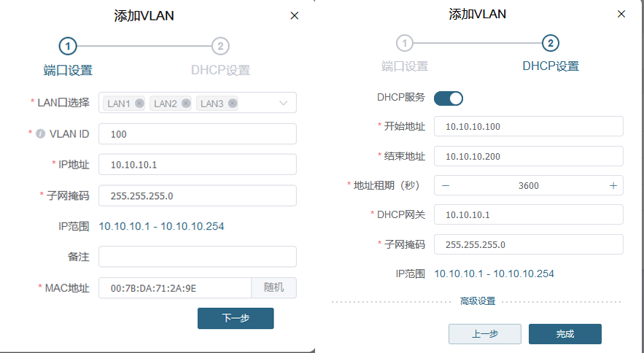This screenshot has width=644, height=353.
Task: Select step 1 端口设置 in left dialog
Action: 68,47
